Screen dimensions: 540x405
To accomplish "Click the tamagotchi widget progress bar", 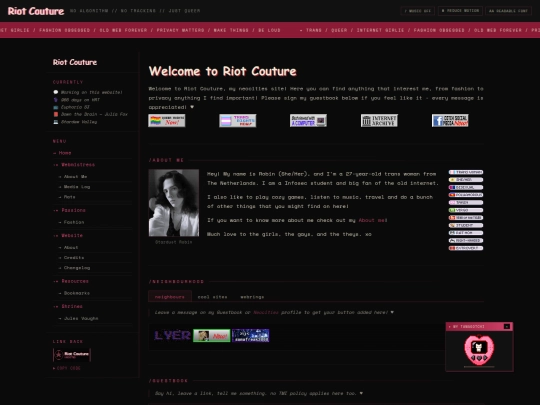I will coord(479,367).
